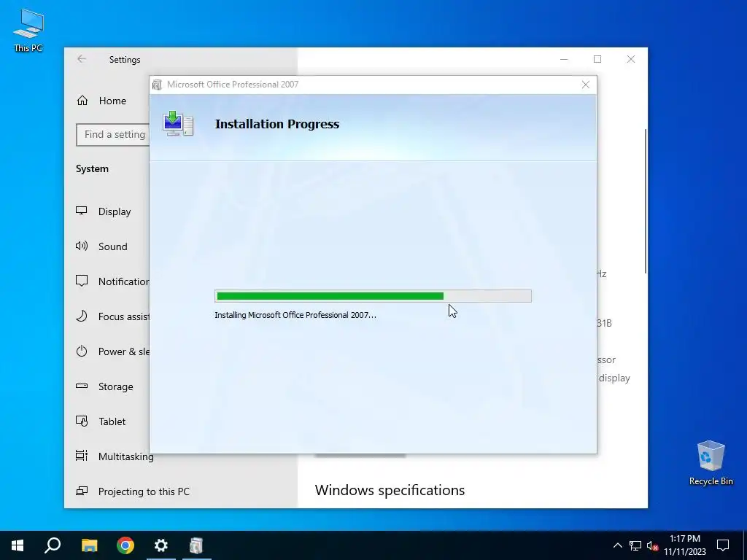Open Display settings page

tap(115, 211)
